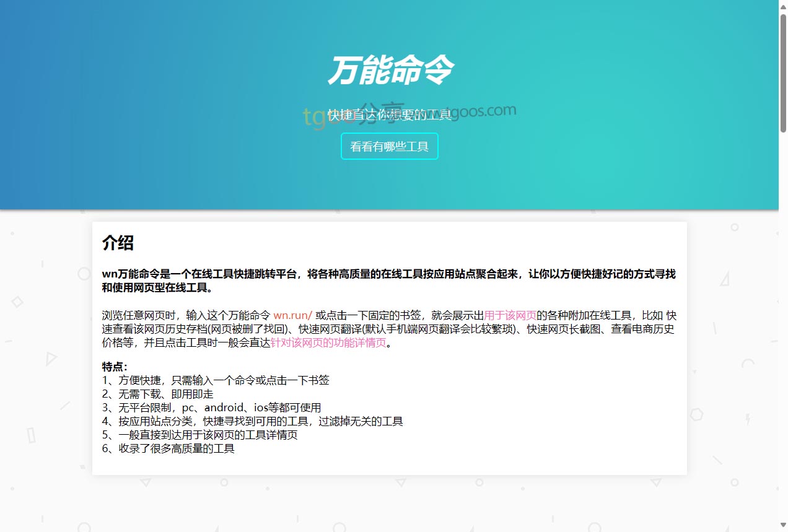This screenshot has height=532, width=788.
Task: Select feature item 4 about 按应用站点分类
Action: coord(252,421)
